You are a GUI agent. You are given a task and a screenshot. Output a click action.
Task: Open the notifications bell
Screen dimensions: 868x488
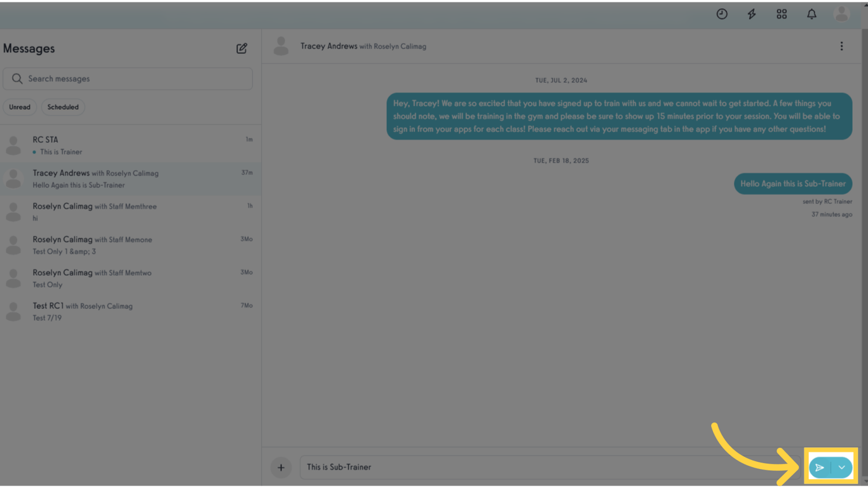(811, 14)
